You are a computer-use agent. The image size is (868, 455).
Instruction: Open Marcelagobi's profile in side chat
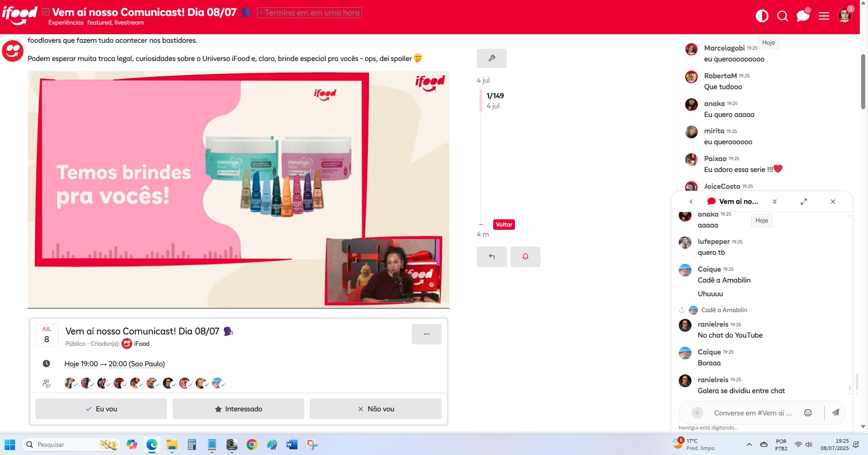[724, 48]
